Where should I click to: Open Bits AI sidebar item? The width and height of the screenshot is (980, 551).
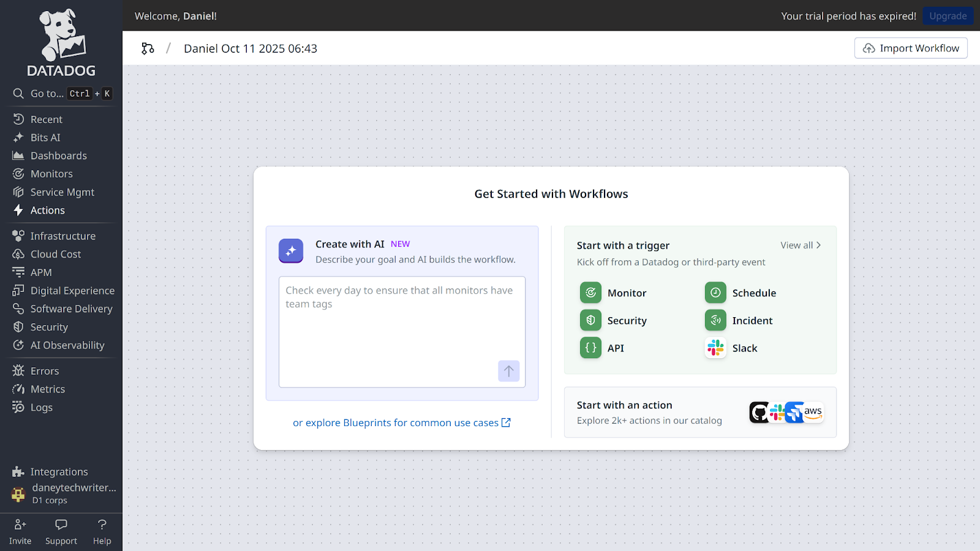point(45,138)
